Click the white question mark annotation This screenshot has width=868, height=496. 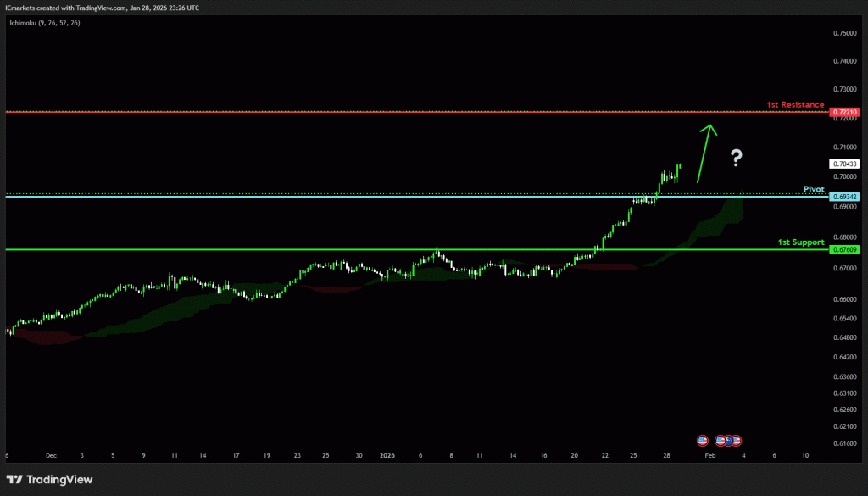[737, 157]
